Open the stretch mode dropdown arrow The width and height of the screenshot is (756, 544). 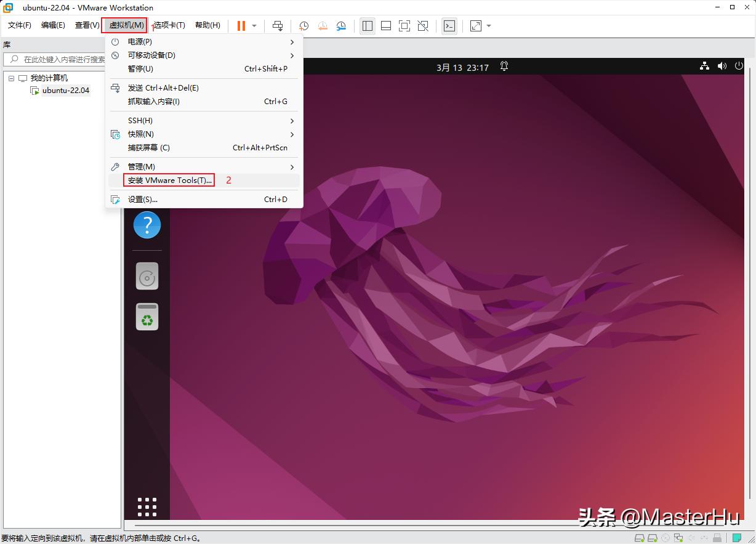click(488, 26)
